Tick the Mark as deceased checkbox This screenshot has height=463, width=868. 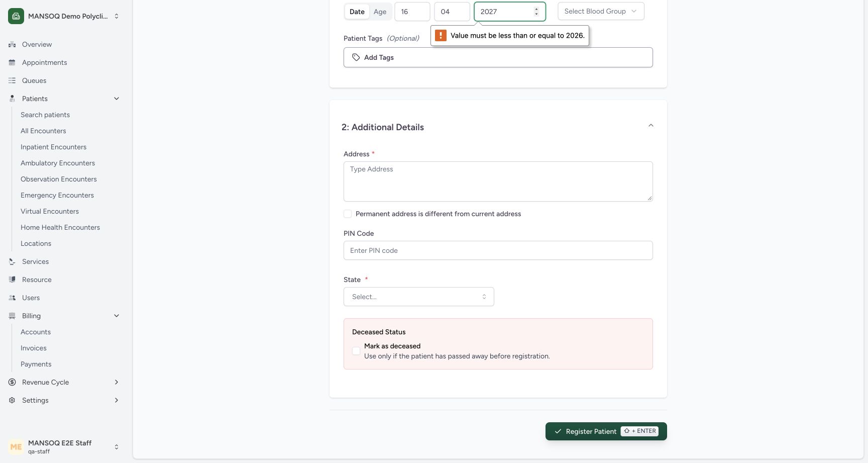tap(356, 351)
